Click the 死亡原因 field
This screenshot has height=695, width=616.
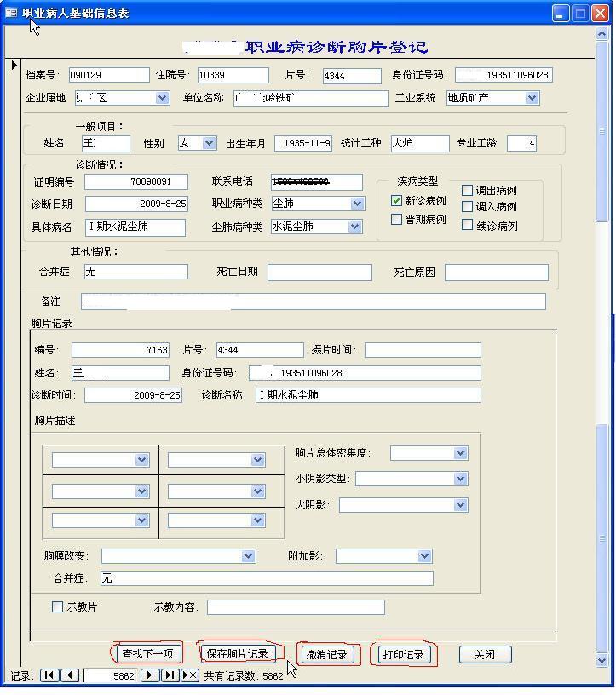pyautogui.click(x=496, y=273)
